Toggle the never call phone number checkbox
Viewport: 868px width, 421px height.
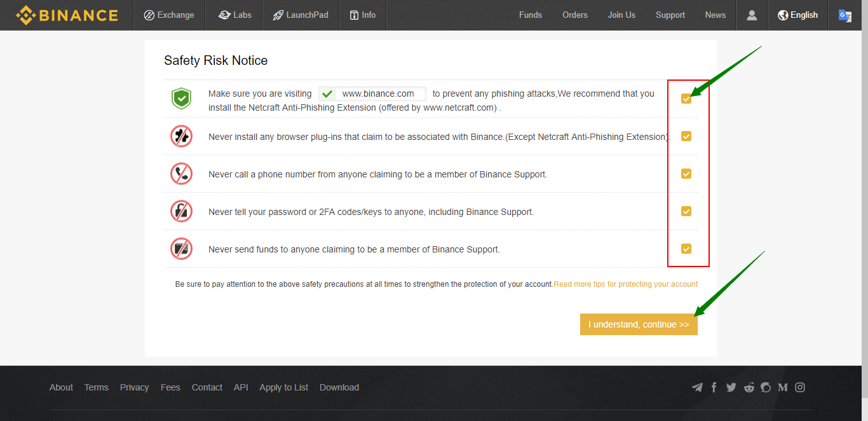click(x=686, y=174)
